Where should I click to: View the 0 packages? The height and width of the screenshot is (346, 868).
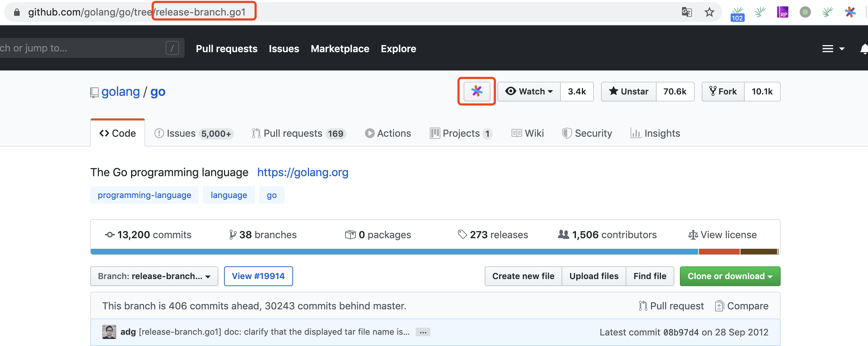tap(378, 235)
